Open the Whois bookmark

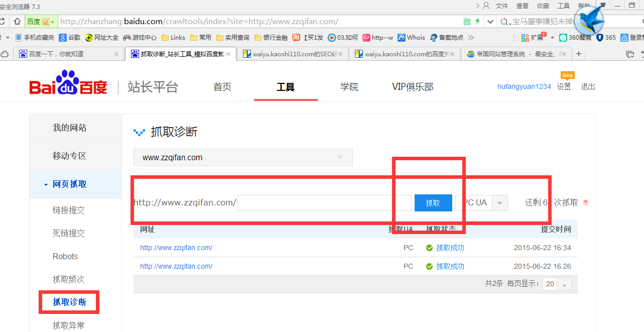pos(415,37)
